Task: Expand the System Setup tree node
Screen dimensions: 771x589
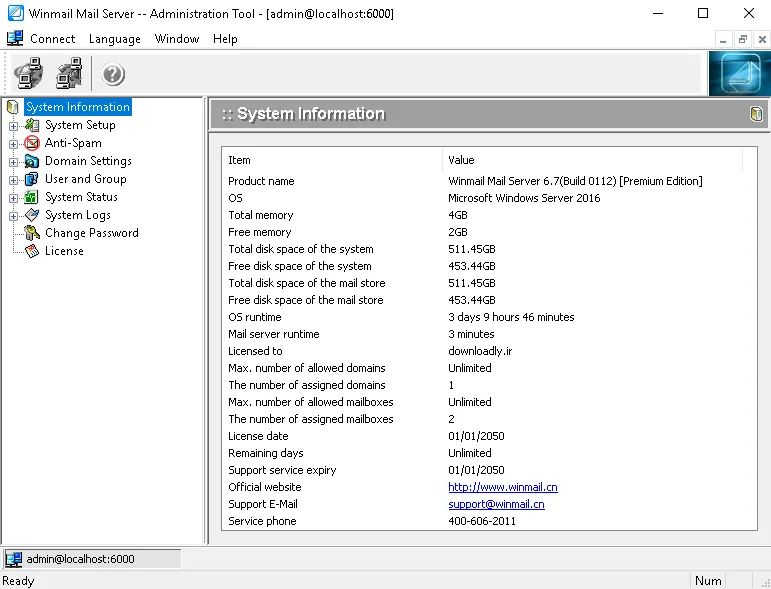Action: 13,126
